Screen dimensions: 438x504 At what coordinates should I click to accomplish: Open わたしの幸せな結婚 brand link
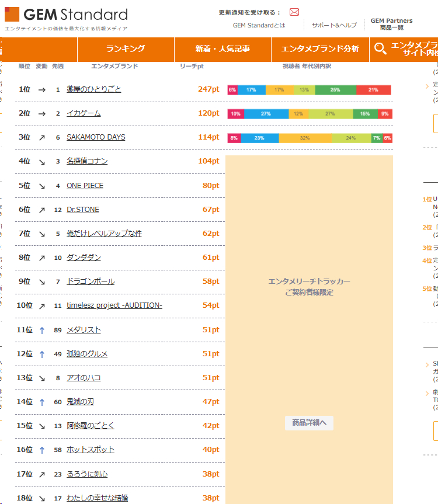tap(98, 498)
